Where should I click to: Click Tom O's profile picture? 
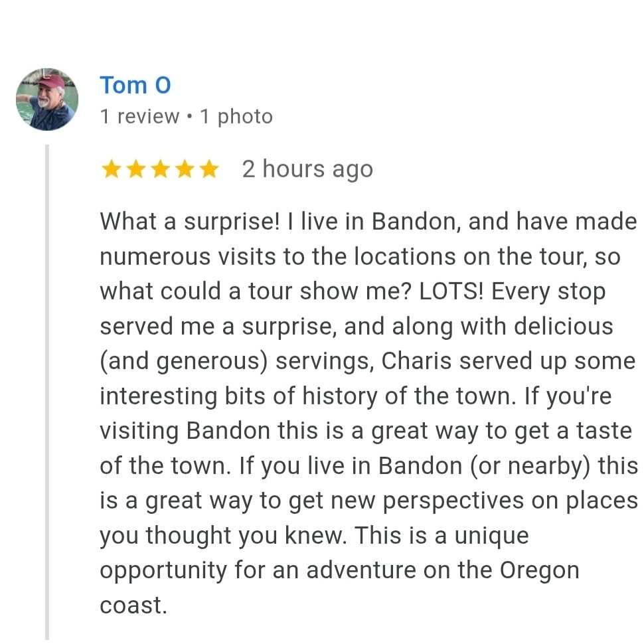(47, 100)
